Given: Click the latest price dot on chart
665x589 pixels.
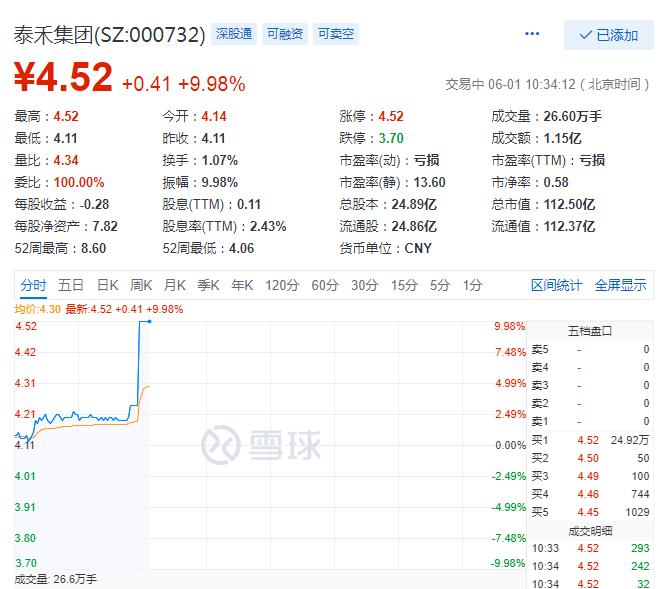Looking at the screenshot, I should (149, 322).
